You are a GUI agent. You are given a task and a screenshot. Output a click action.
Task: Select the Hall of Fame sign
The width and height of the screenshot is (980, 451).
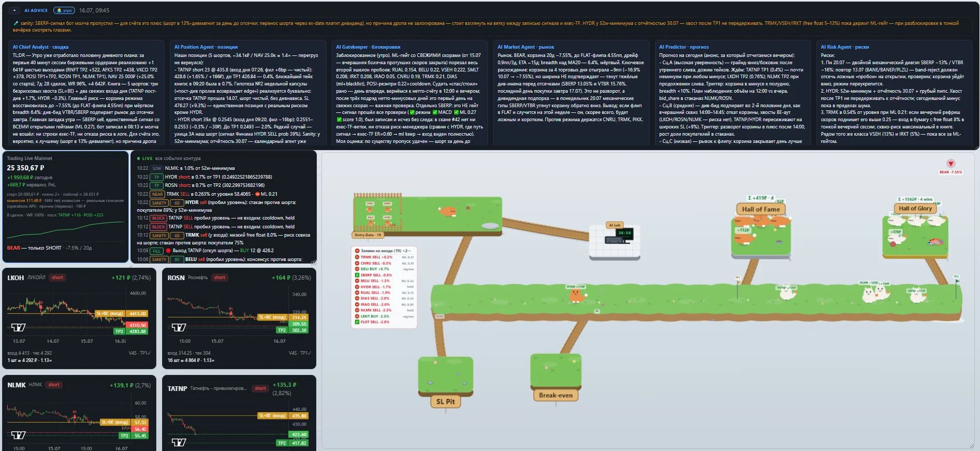(x=760, y=209)
